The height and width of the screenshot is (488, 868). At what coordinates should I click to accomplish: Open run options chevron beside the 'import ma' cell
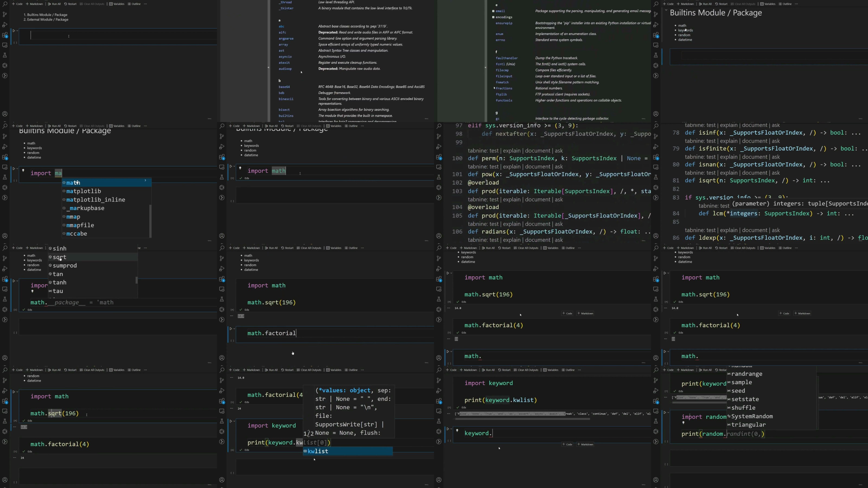[17, 168]
